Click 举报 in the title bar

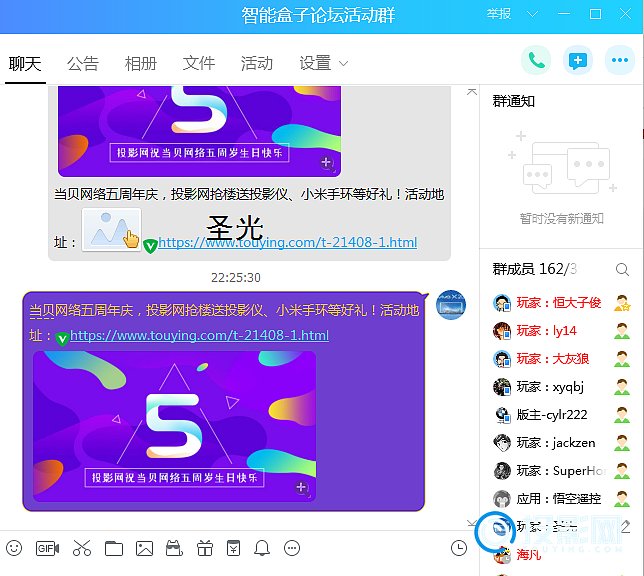pyautogui.click(x=499, y=14)
